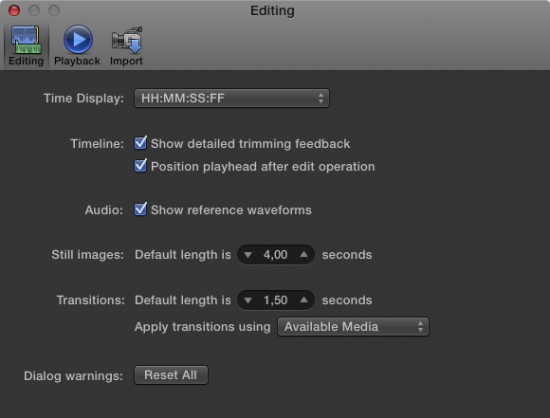Click the Time Display dropdown arrows
Screen dimensions: 550x418
321,98
